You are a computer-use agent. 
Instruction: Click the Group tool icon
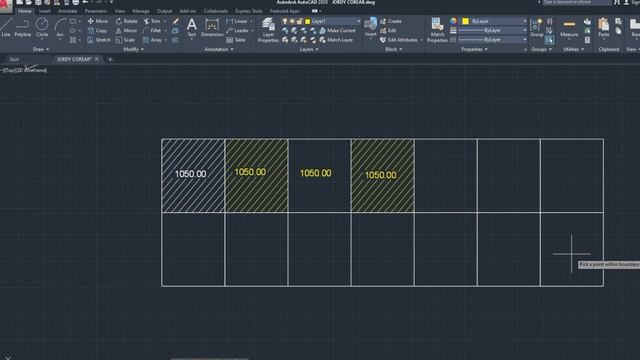point(536,27)
